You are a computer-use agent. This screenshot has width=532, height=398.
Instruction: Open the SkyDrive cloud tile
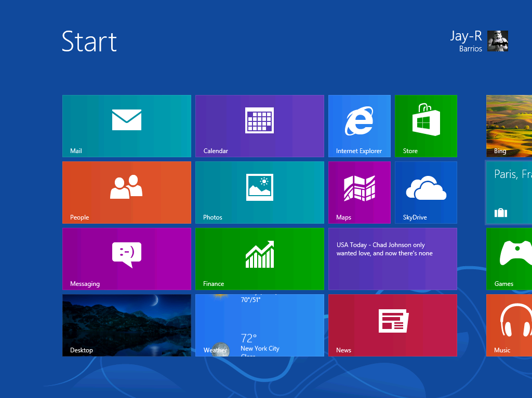coord(425,192)
